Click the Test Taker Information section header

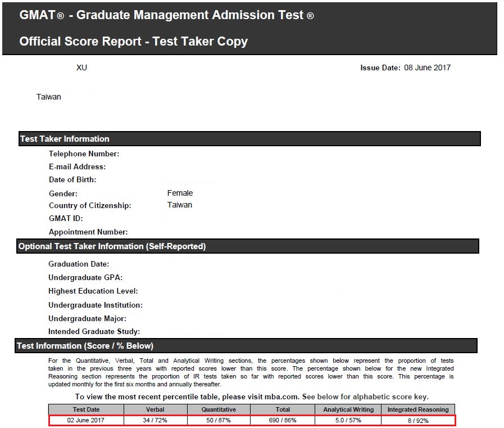click(249, 139)
